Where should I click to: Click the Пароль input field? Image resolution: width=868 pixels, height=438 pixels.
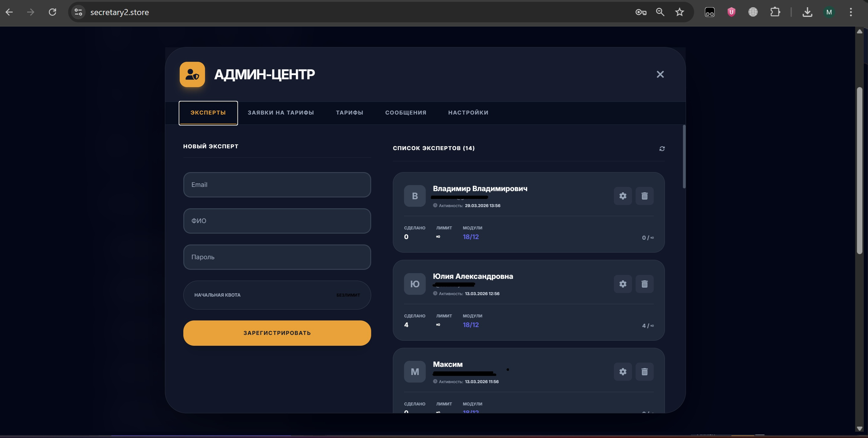tap(277, 257)
